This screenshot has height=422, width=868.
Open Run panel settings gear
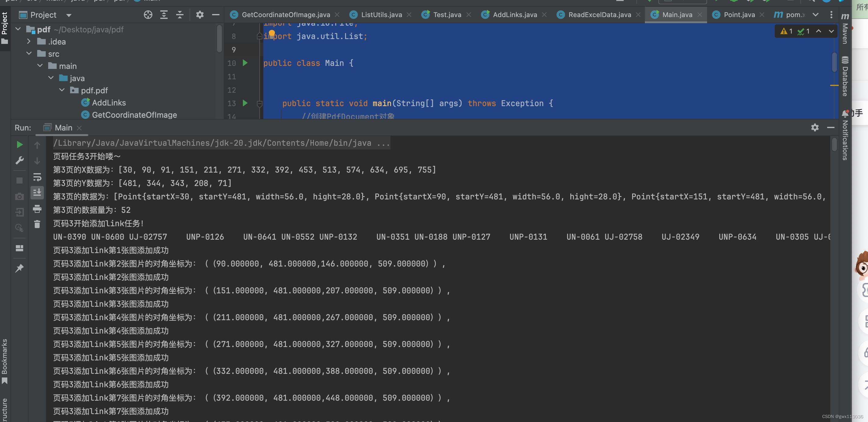click(814, 127)
